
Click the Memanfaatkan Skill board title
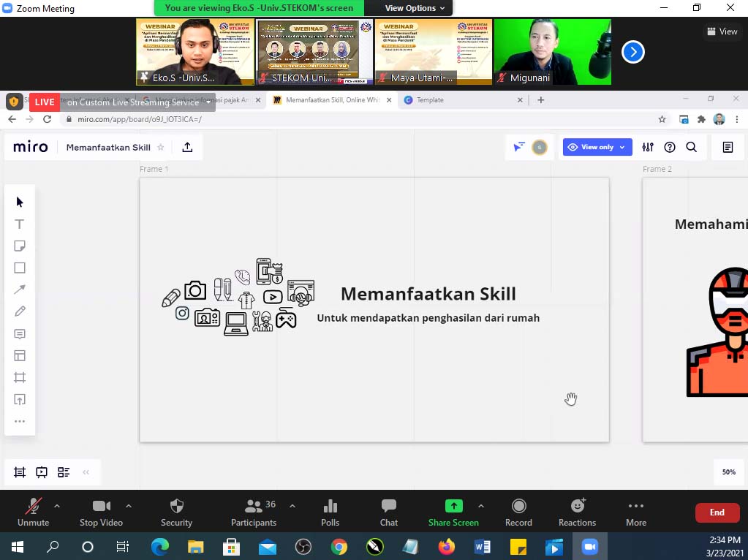coord(108,148)
